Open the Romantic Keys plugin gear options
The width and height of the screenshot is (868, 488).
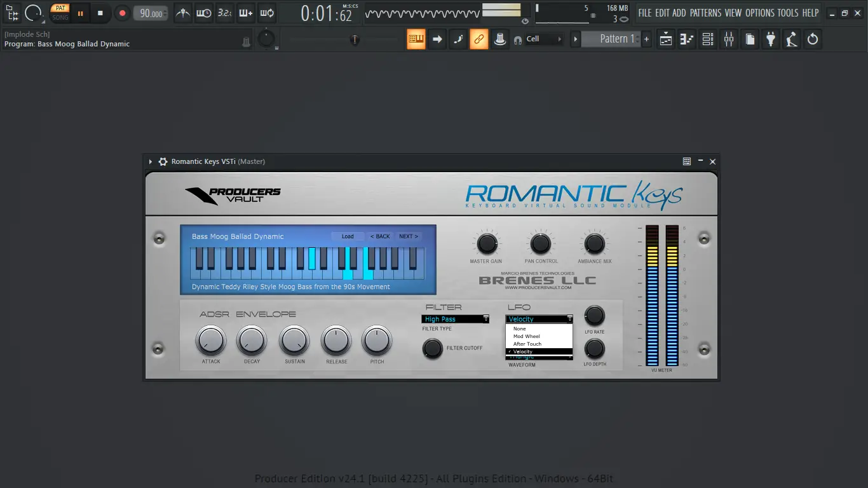click(163, 161)
